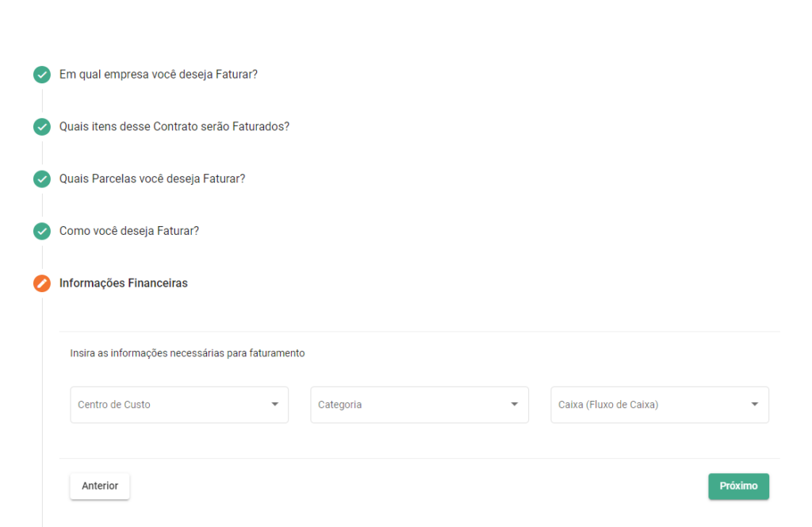Click the 'Informações Financeiras' step title
The width and height of the screenshot is (812, 527).
click(124, 283)
